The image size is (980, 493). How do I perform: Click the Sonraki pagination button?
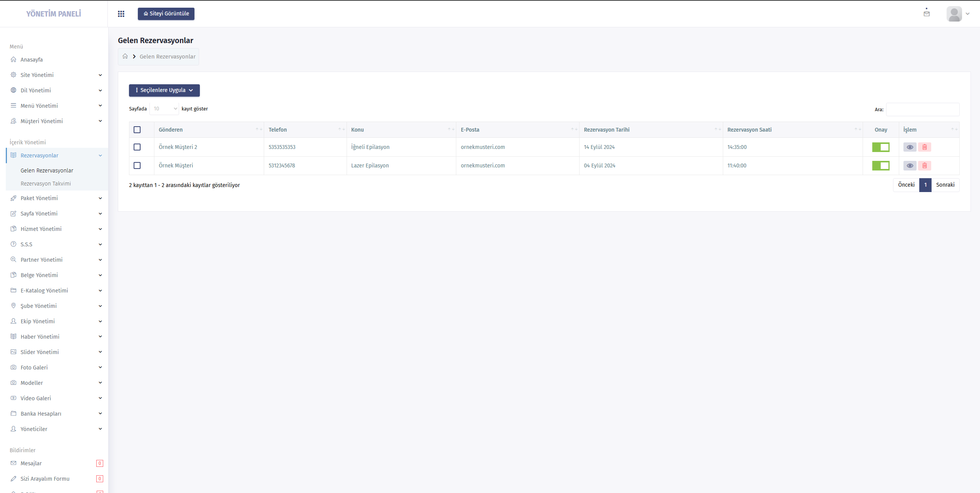[x=945, y=185]
